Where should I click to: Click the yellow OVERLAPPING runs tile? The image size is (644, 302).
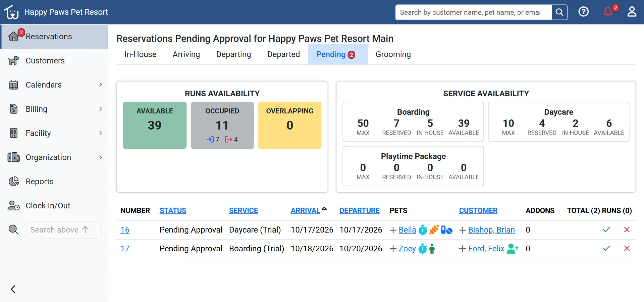pyautogui.click(x=290, y=125)
